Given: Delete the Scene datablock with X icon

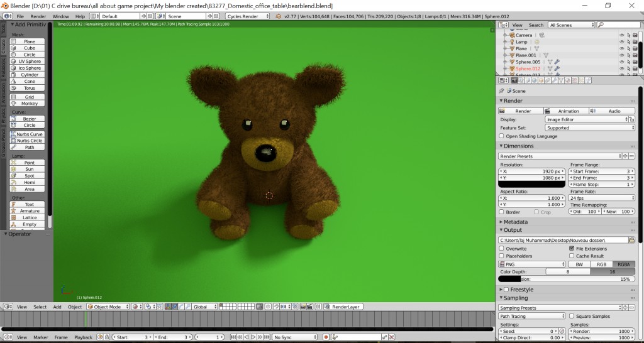Looking at the screenshot, I should click(x=216, y=16).
